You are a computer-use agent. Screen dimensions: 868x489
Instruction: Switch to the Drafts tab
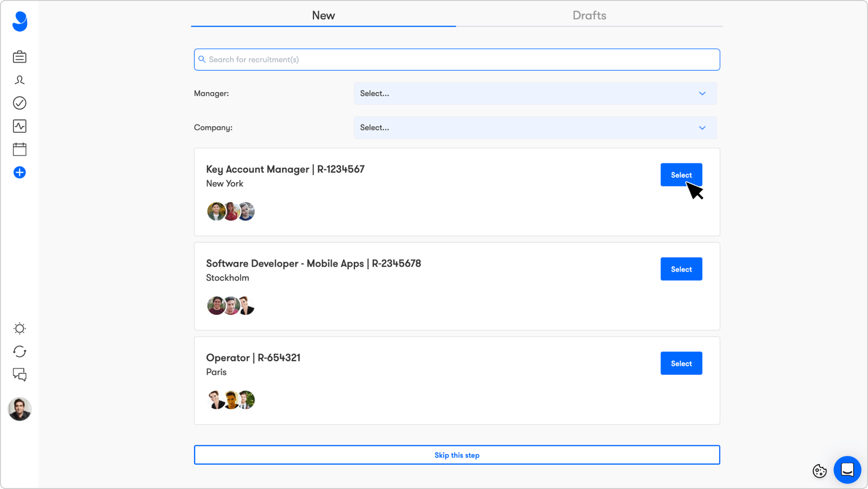(589, 15)
